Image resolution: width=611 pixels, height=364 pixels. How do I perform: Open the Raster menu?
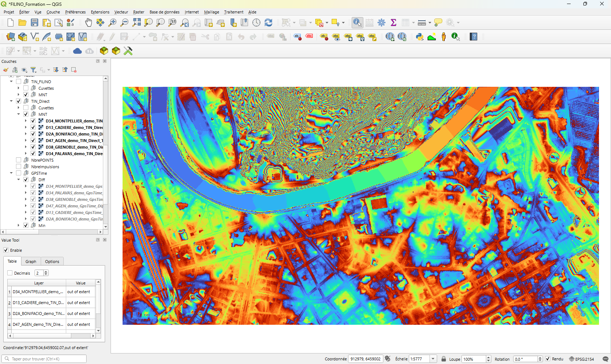point(139,12)
